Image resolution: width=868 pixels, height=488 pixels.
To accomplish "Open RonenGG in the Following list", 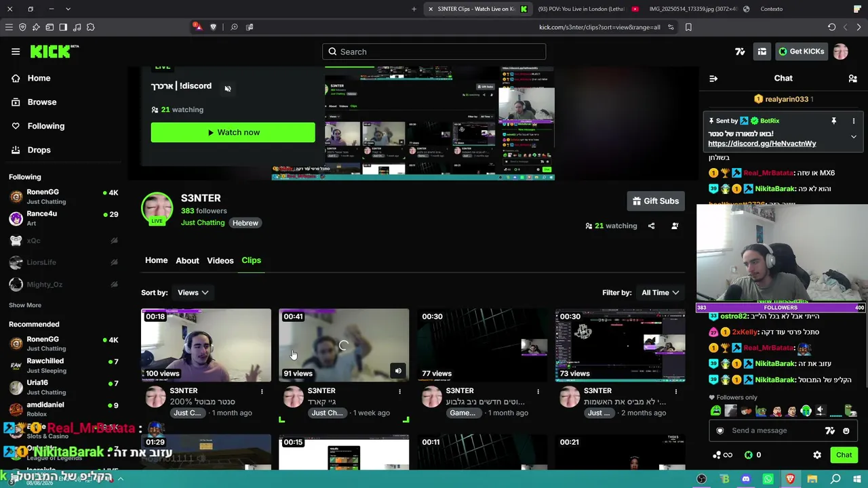I will click(x=64, y=197).
